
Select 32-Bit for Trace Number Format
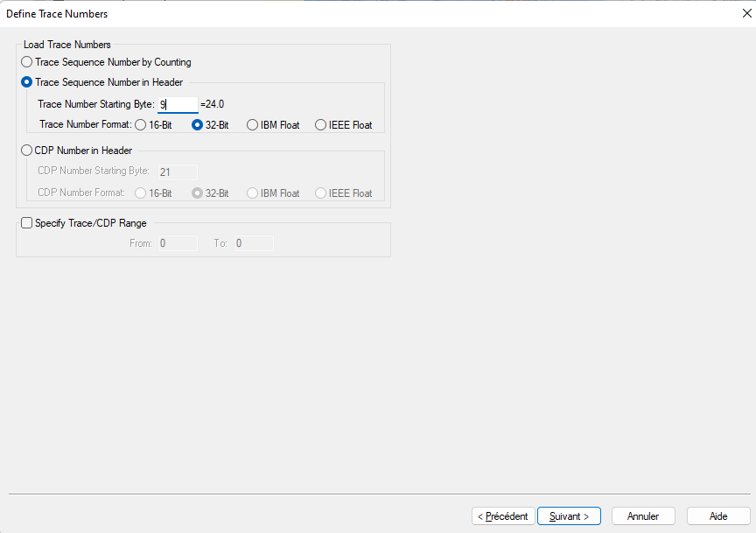pyautogui.click(x=198, y=125)
